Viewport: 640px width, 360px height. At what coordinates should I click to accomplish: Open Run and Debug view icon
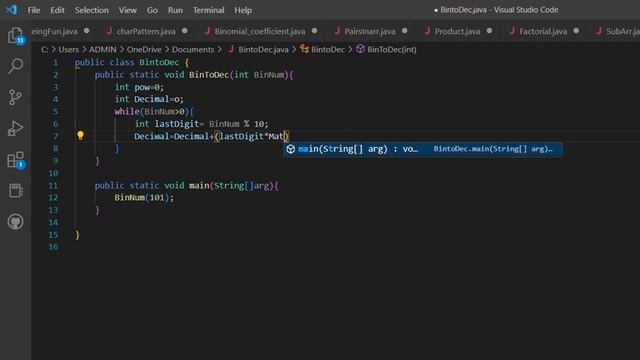tap(16, 129)
